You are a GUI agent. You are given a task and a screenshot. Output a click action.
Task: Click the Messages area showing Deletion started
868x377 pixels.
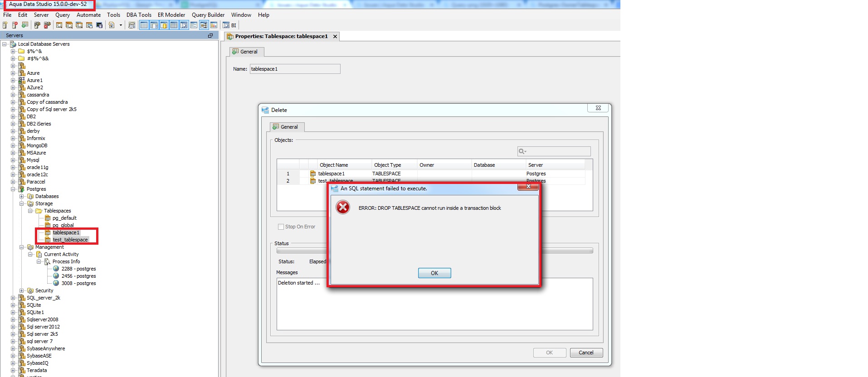coord(434,304)
